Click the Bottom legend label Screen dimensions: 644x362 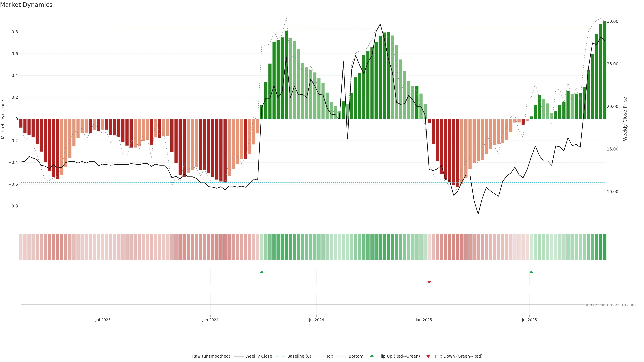(356, 356)
